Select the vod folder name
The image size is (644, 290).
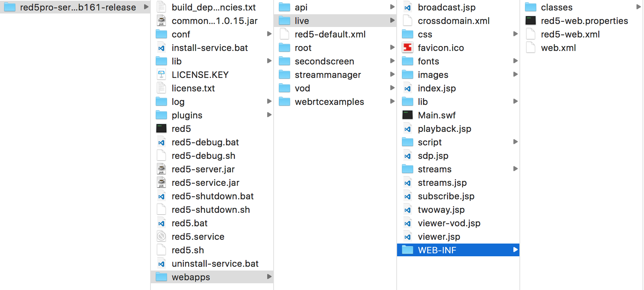click(x=302, y=88)
